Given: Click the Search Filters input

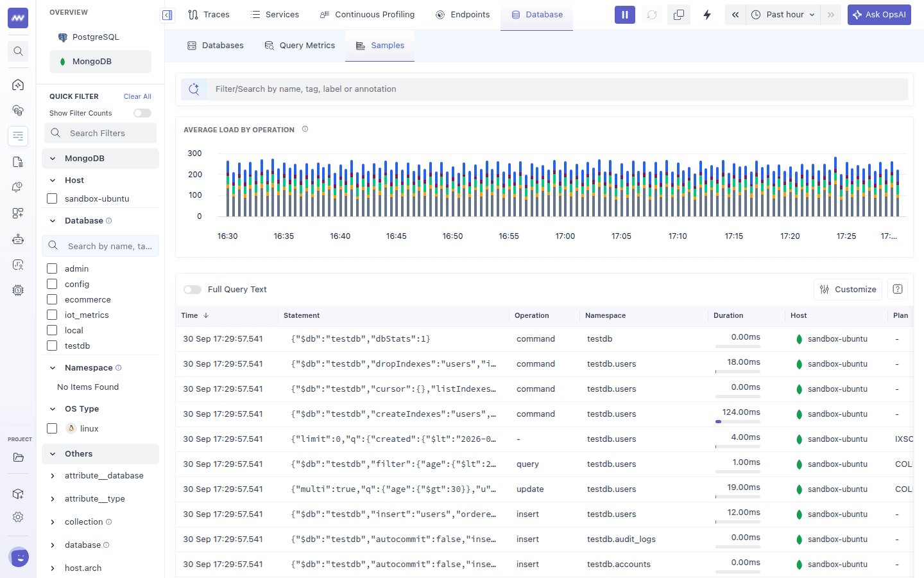Looking at the screenshot, I should coord(100,133).
